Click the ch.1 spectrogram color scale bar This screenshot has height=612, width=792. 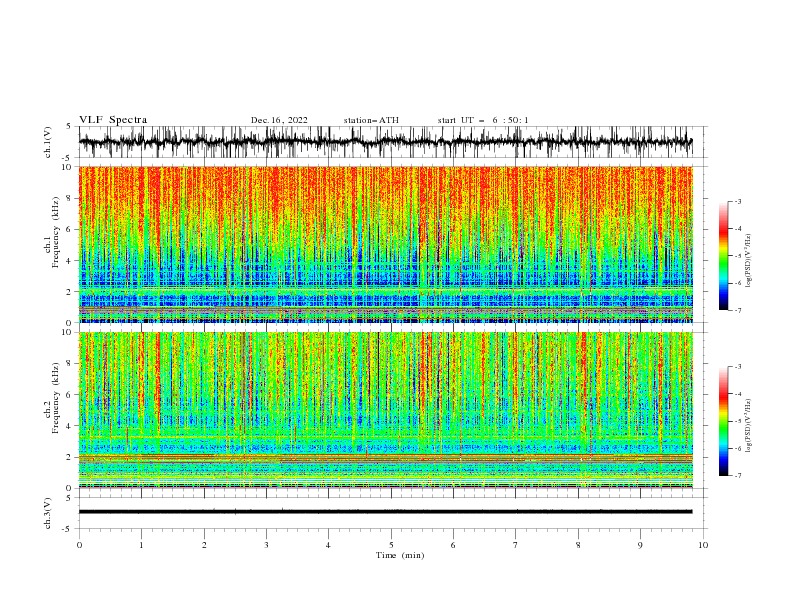[723, 255]
